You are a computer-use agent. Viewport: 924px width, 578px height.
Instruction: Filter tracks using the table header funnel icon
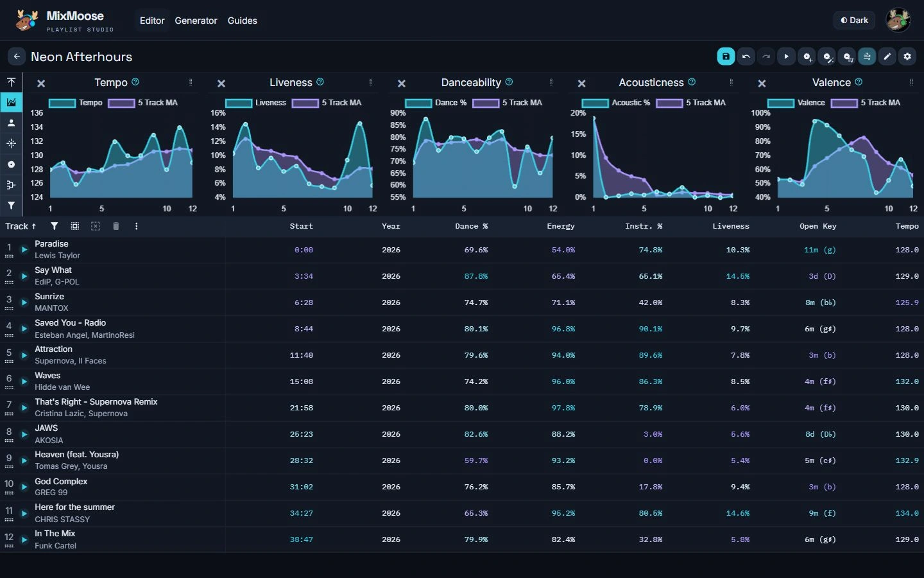point(55,226)
